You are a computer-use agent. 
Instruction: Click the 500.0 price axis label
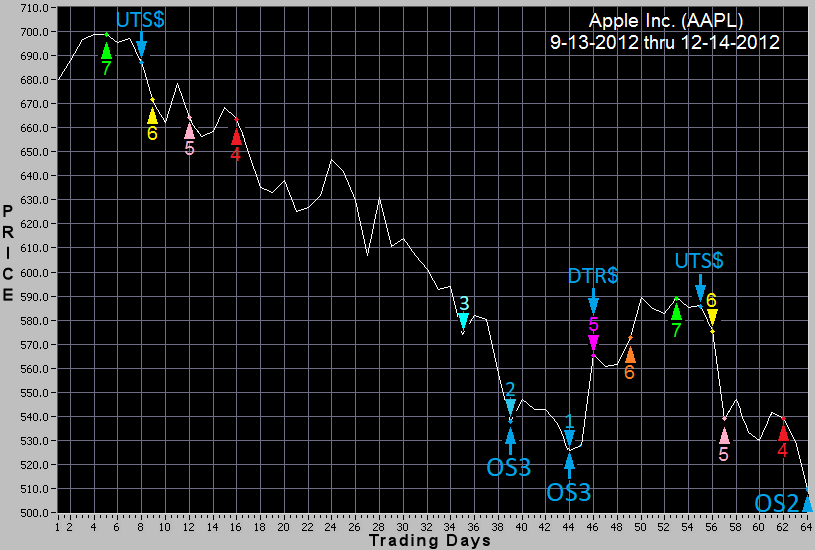(x=36, y=513)
